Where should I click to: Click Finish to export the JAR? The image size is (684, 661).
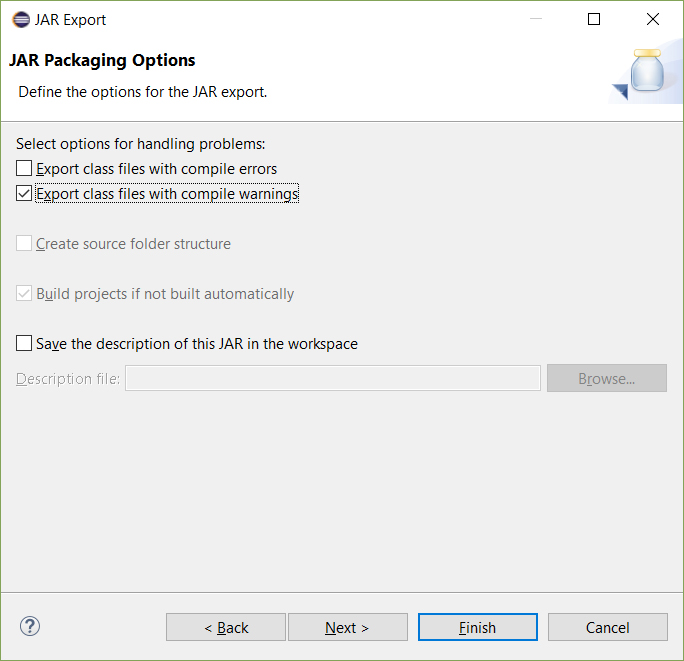tap(477, 627)
